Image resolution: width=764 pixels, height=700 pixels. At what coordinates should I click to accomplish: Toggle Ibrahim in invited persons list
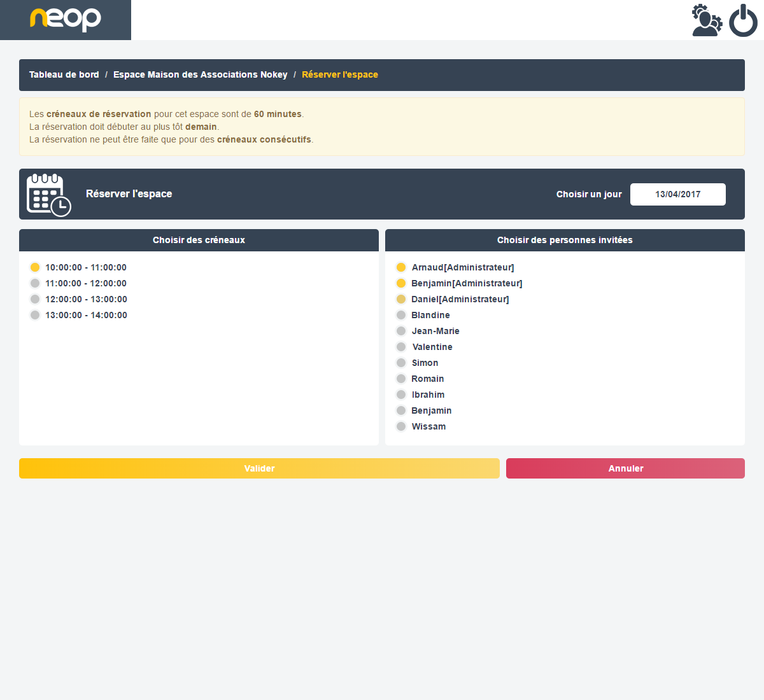401,395
